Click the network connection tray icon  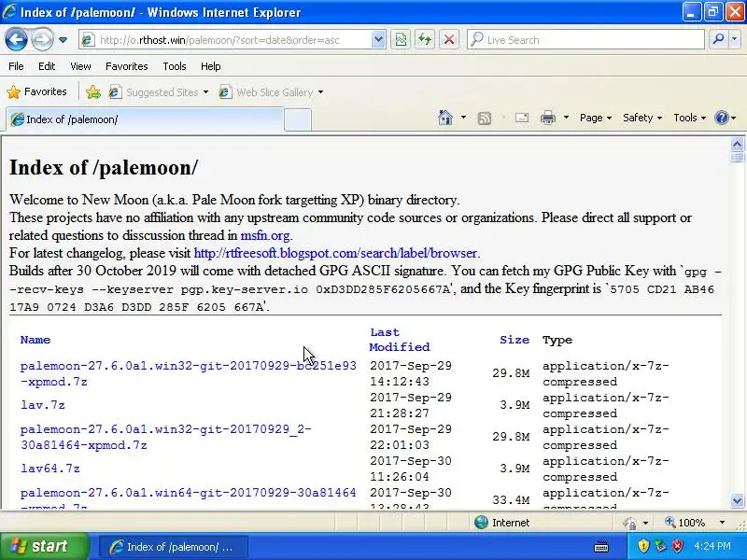coord(660,546)
